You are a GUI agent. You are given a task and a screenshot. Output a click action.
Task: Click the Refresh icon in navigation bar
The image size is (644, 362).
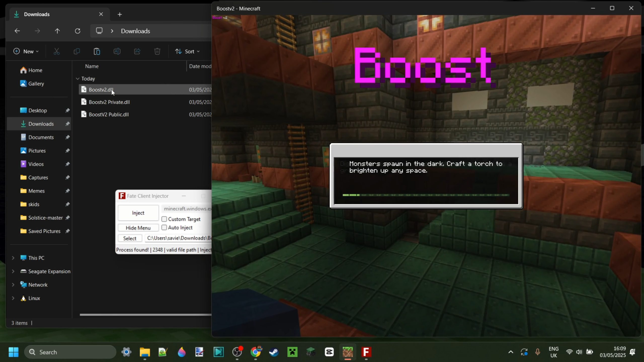[77, 31]
